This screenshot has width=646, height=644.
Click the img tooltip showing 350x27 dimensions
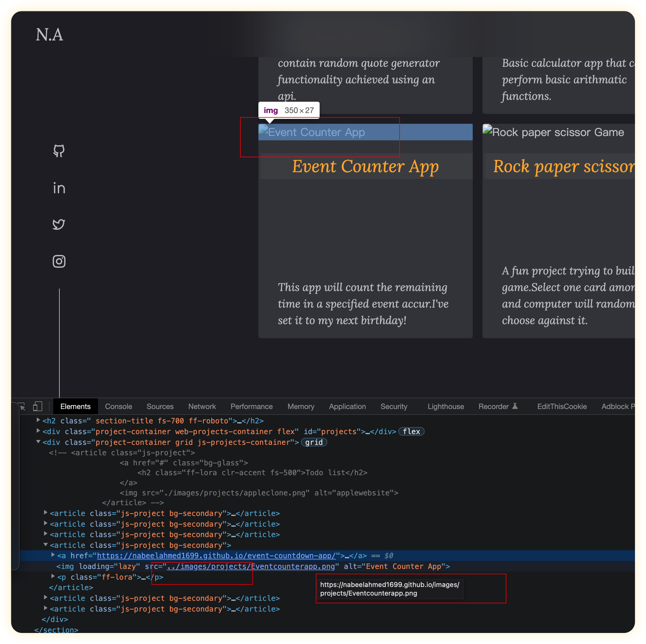291,110
